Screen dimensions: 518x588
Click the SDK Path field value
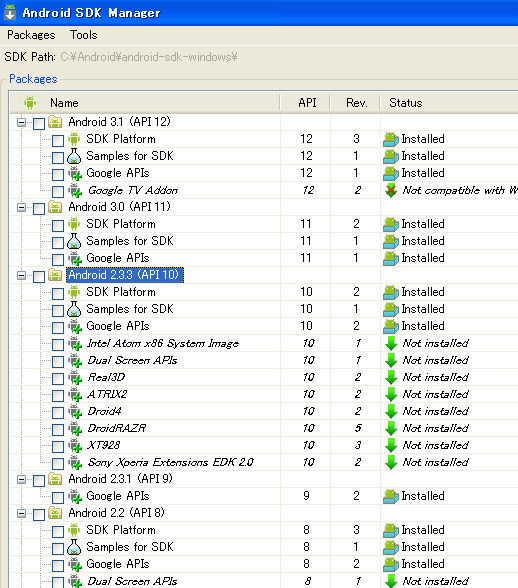click(149, 57)
